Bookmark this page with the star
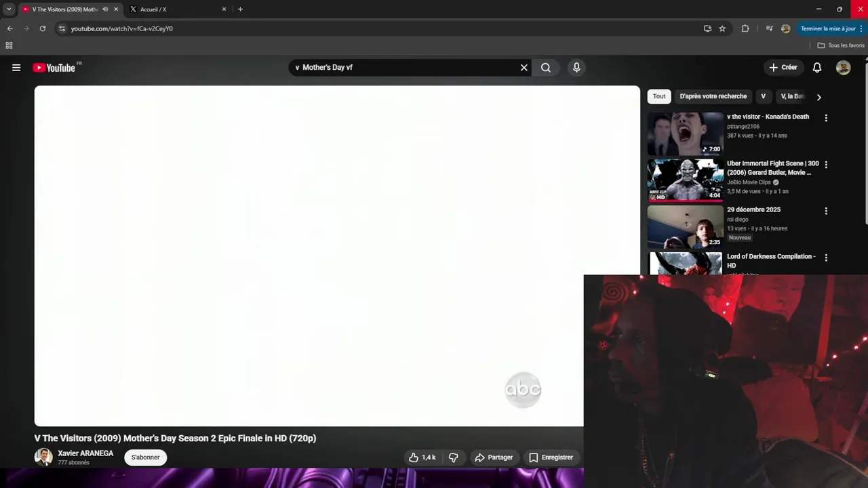Image resolution: width=868 pixels, height=488 pixels. coord(722,28)
